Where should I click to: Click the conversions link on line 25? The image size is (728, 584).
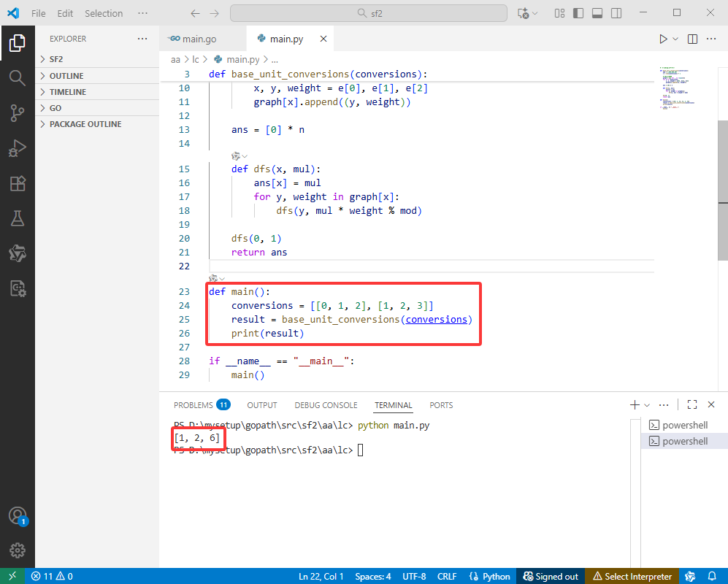pyautogui.click(x=437, y=320)
